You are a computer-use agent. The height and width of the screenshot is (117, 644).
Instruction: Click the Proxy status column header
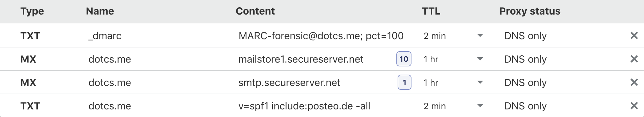click(530, 11)
